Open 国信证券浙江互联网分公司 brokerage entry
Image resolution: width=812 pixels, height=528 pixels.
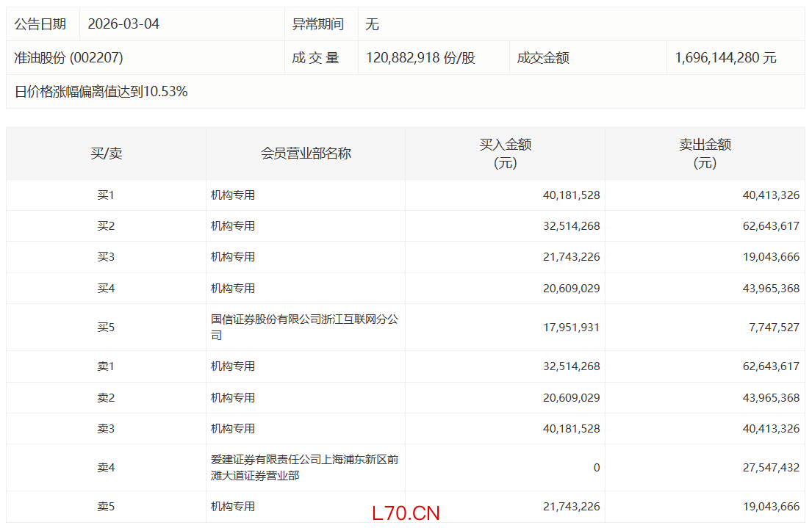(x=304, y=328)
